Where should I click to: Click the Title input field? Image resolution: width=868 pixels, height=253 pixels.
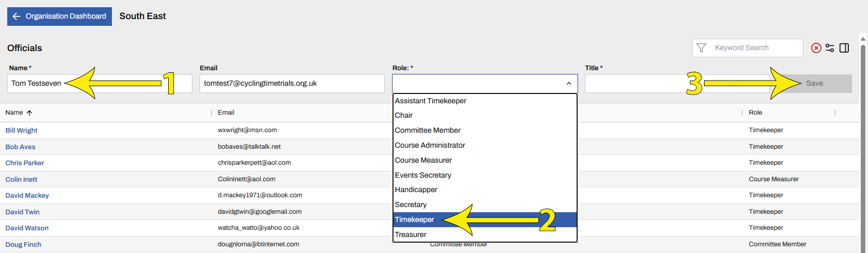(x=634, y=84)
